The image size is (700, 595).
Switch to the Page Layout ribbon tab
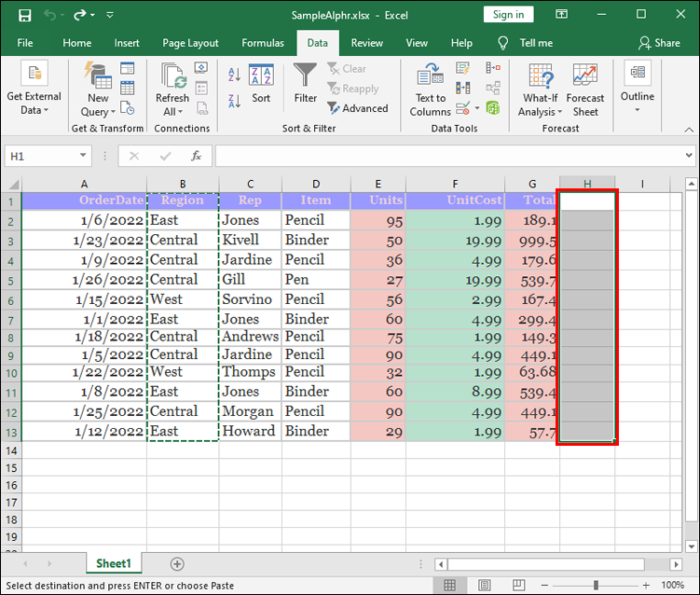190,43
